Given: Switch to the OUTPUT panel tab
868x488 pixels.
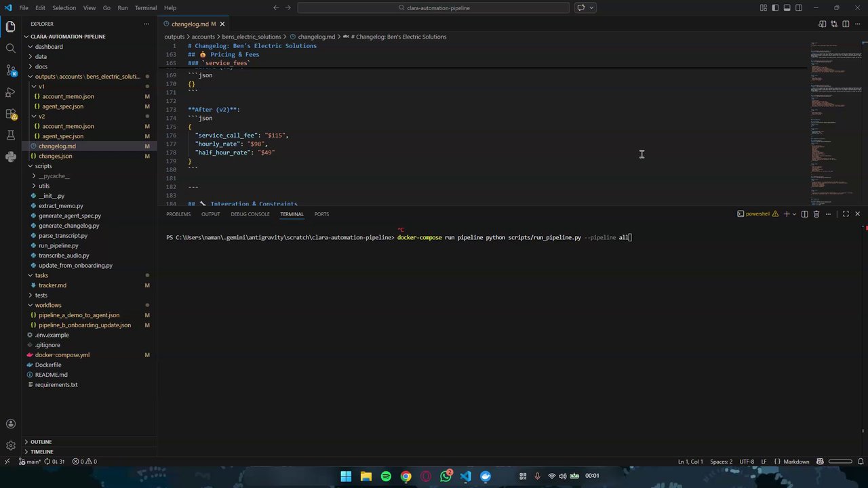Looking at the screenshot, I should [210, 214].
